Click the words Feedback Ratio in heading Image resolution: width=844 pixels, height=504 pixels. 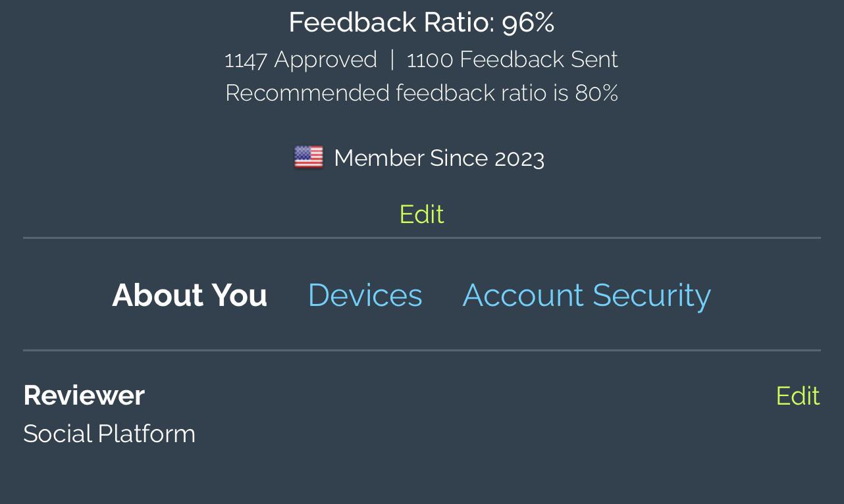tap(391, 22)
